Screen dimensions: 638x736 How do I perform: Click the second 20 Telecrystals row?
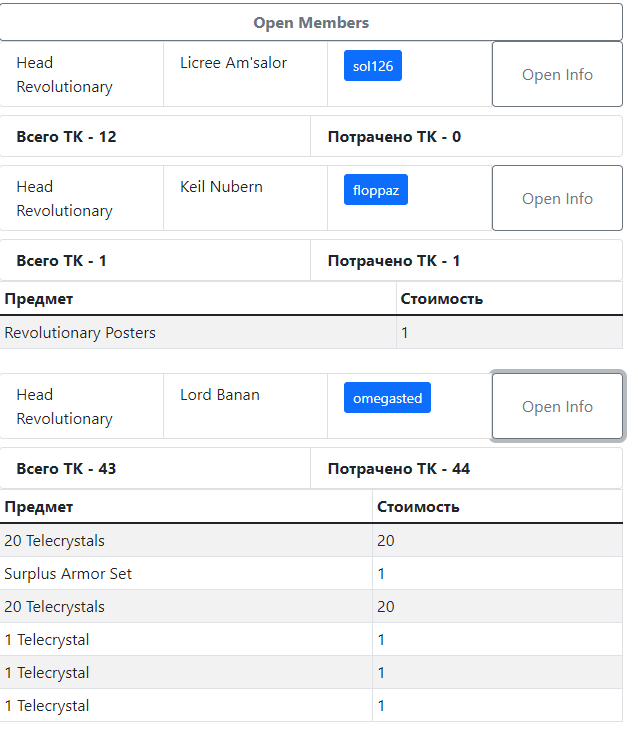point(311,606)
